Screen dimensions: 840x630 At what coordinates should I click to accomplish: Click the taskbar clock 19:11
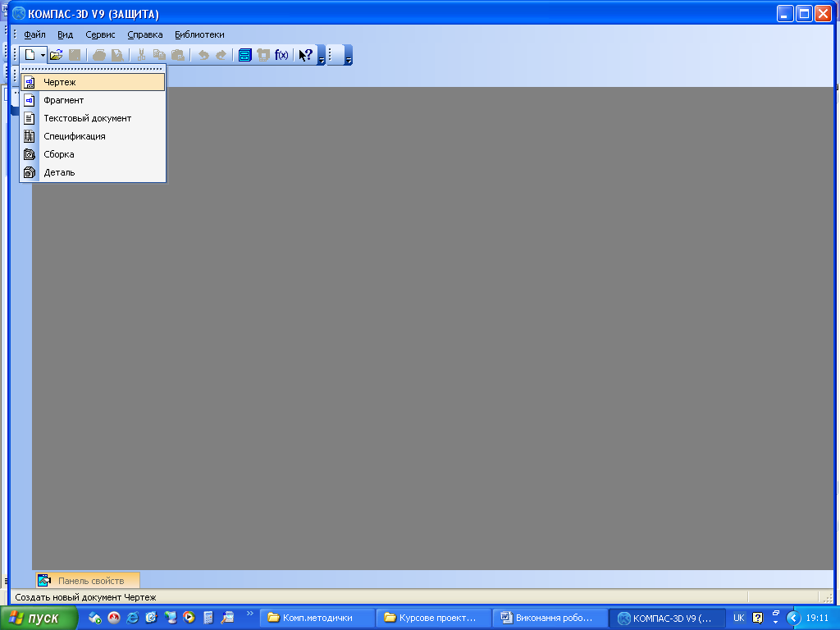(817, 618)
